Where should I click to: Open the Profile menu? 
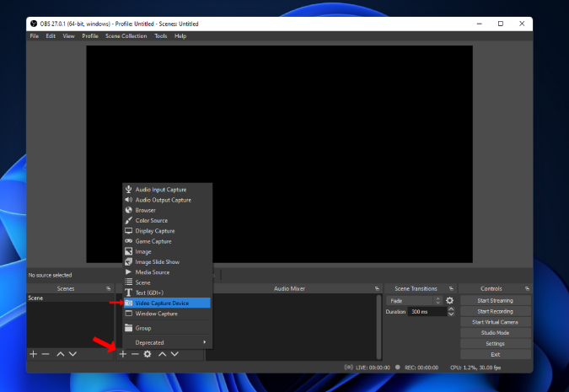point(90,36)
